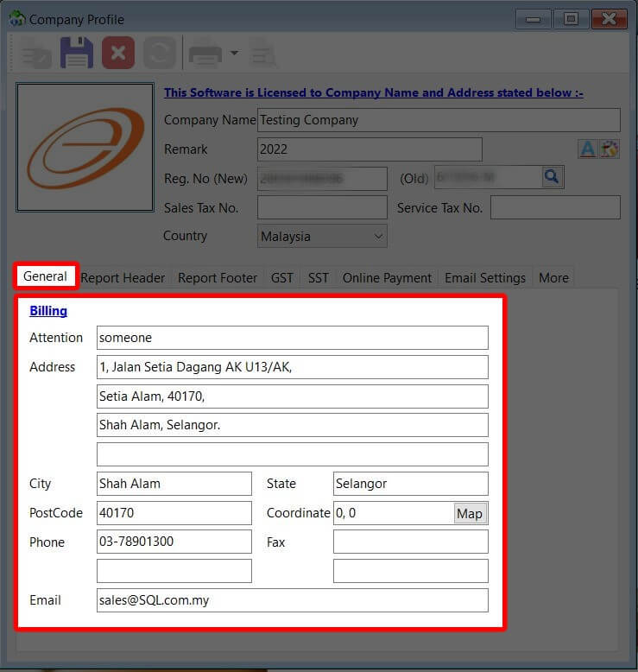Switch to the Report Footer tab

(218, 278)
